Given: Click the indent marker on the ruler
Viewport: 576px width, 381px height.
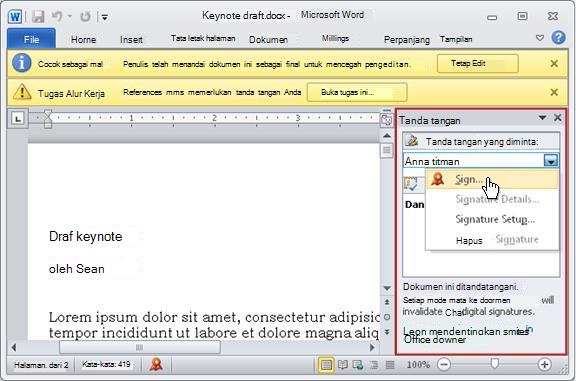Looking at the screenshot, I should coord(48,119).
